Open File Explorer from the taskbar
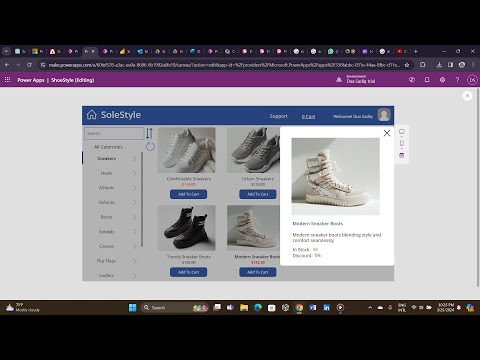The width and height of the screenshot is (480, 360). 244,307
